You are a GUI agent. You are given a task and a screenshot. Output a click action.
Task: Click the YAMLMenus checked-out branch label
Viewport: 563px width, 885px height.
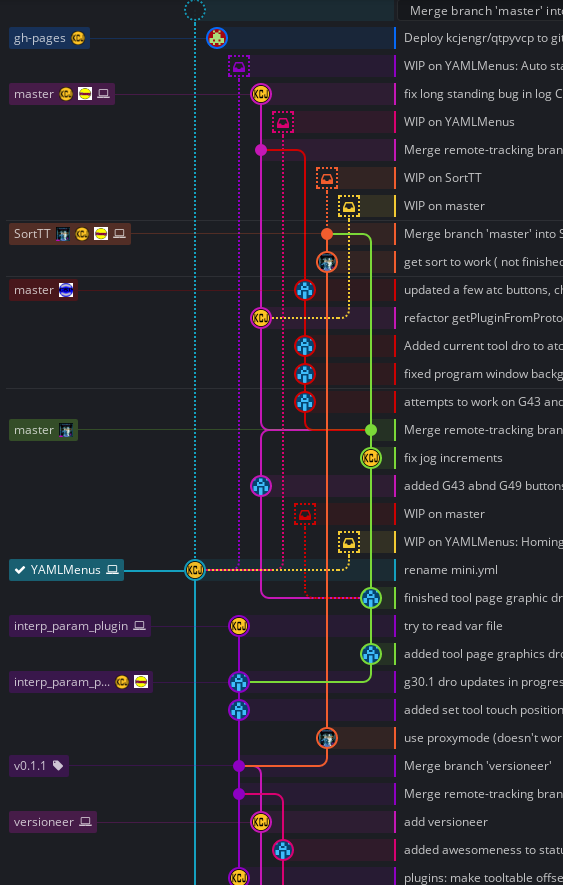(x=66, y=570)
